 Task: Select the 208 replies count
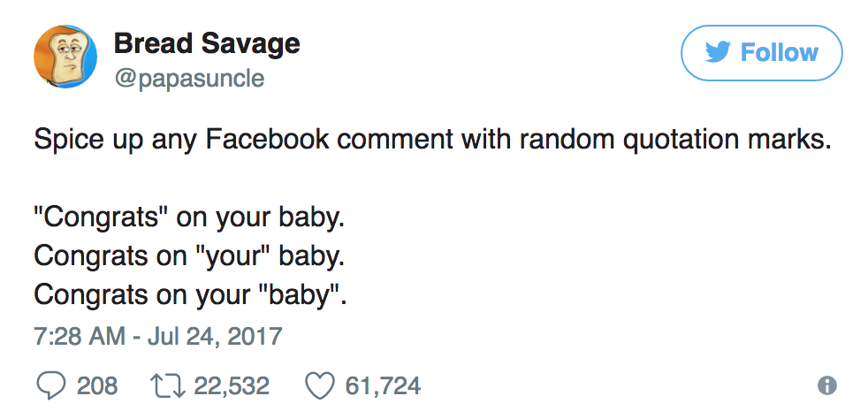[x=97, y=385]
